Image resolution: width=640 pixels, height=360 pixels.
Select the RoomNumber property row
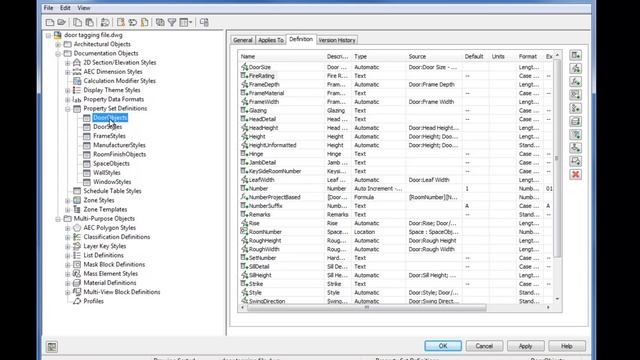click(x=396, y=232)
